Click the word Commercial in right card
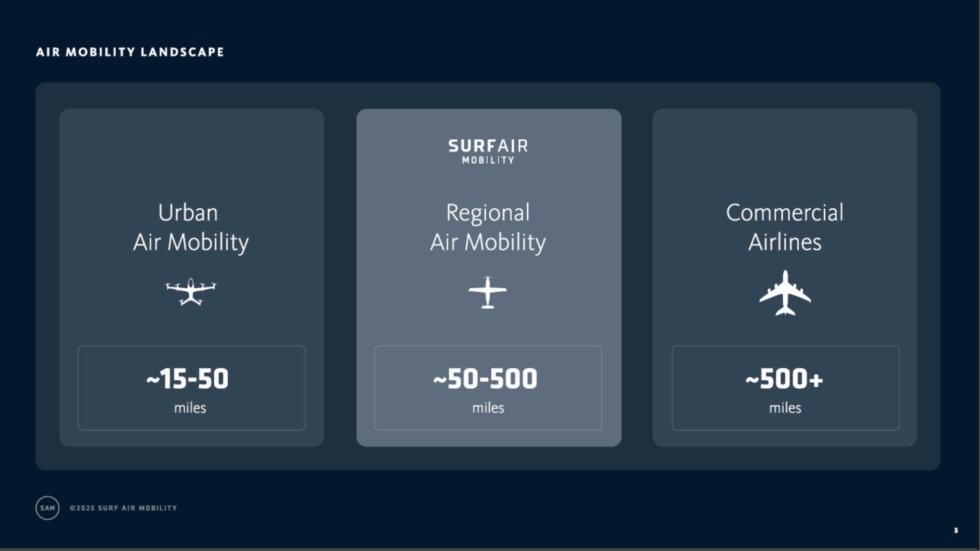 pos(784,213)
